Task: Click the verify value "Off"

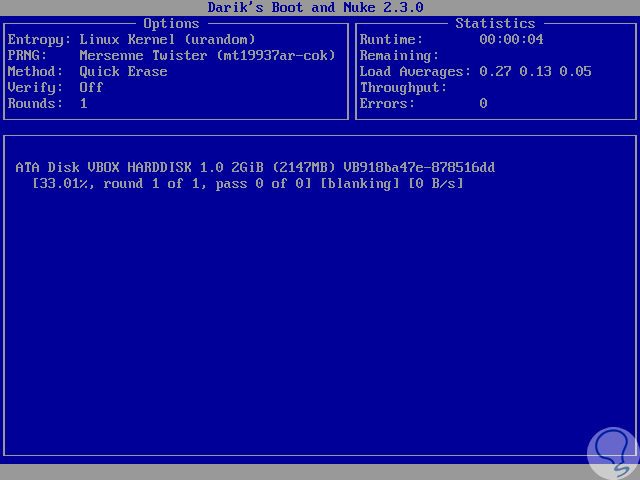Action: tap(91, 87)
